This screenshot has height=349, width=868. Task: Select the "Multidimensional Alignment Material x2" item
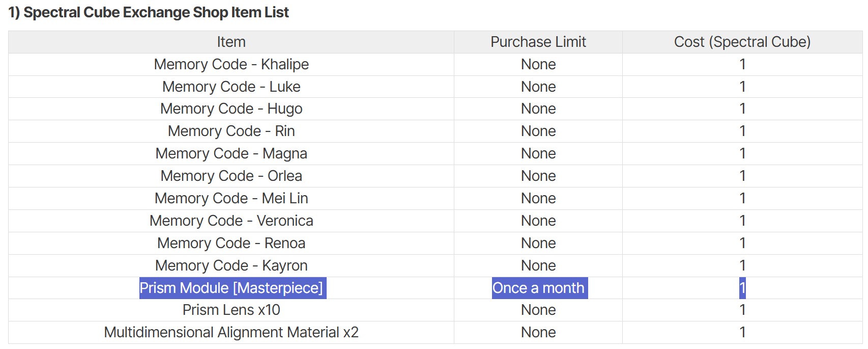coord(231,332)
